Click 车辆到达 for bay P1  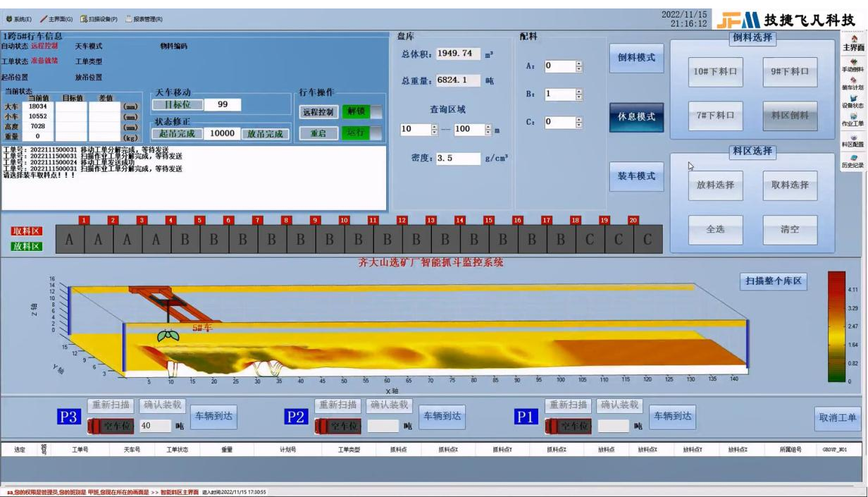(x=672, y=417)
